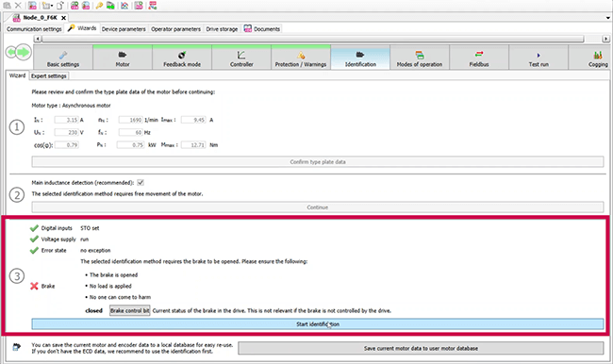Switch to Expert settings tab
The width and height of the screenshot is (613, 364).
(x=49, y=75)
